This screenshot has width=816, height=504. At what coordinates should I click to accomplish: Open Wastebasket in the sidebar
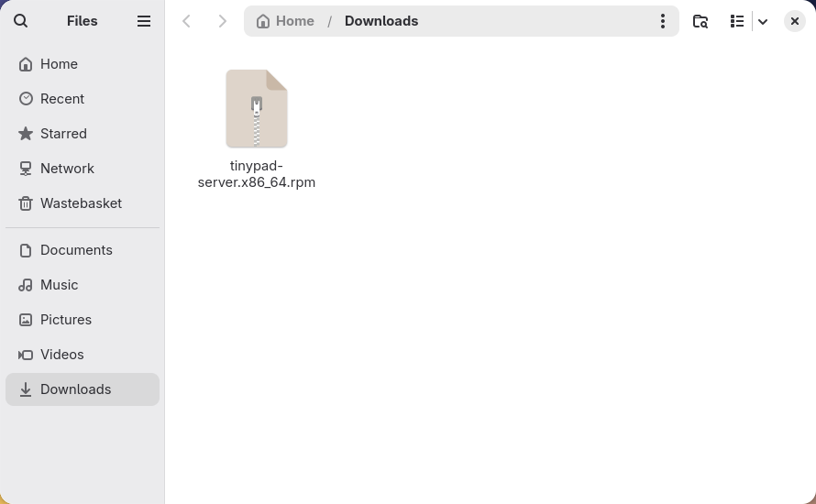pyautogui.click(x=83, y=203)
